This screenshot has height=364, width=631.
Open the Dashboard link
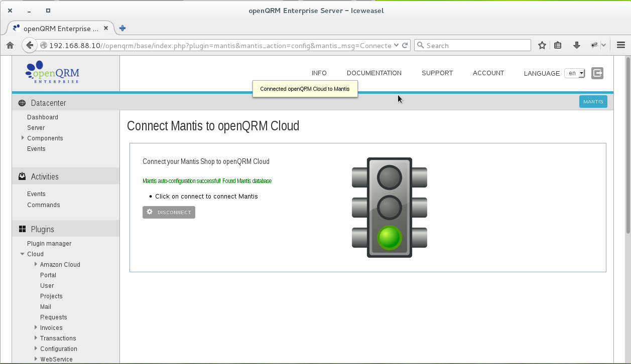(x=43, y=117)
